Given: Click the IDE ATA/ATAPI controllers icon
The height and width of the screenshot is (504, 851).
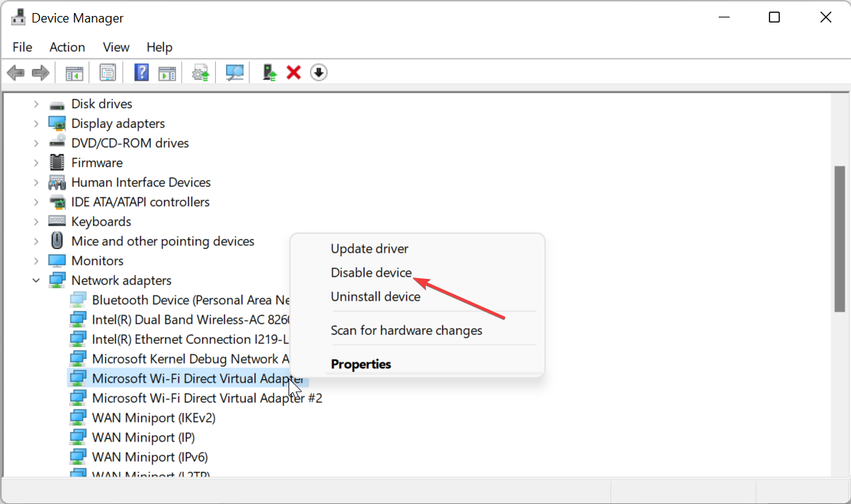Looking at the screenshot, I should pos(57,202).
